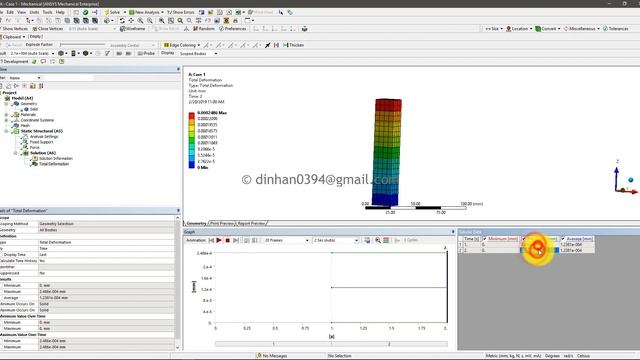Select Analysis Settings in tree

pos(44,137)
